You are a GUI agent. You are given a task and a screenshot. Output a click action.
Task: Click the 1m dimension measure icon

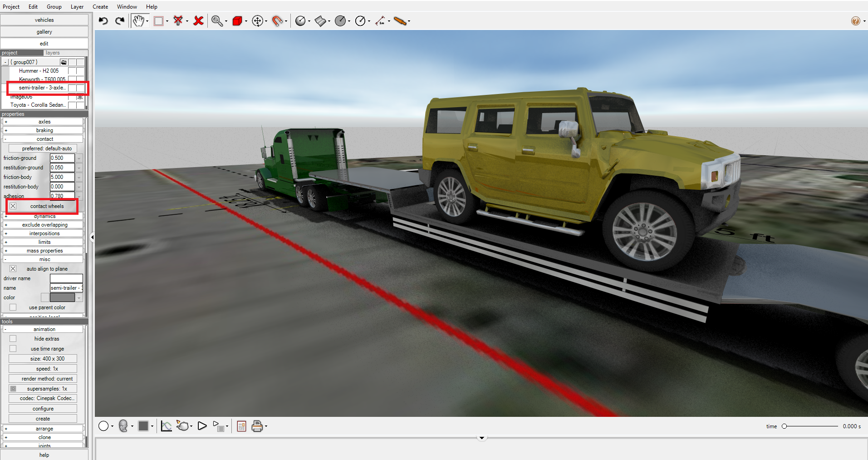click(x=380, y=21)
